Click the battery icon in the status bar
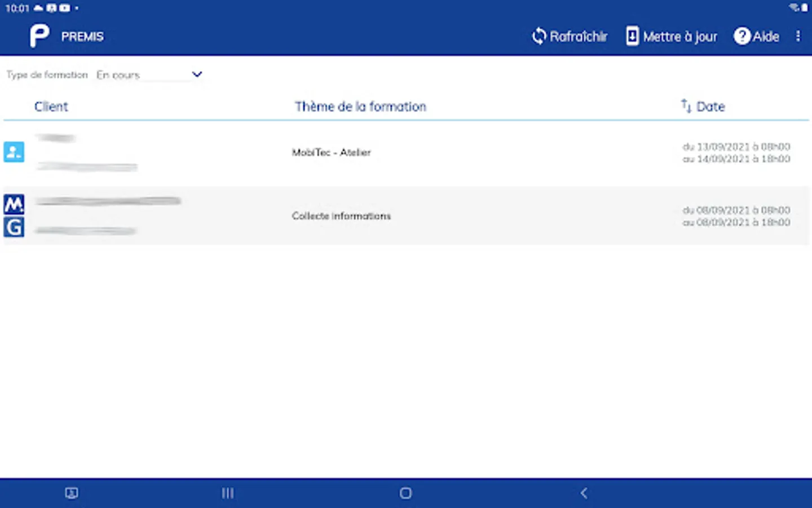The height and width of the screenshot is (508, 812). (x=805, y=7)
